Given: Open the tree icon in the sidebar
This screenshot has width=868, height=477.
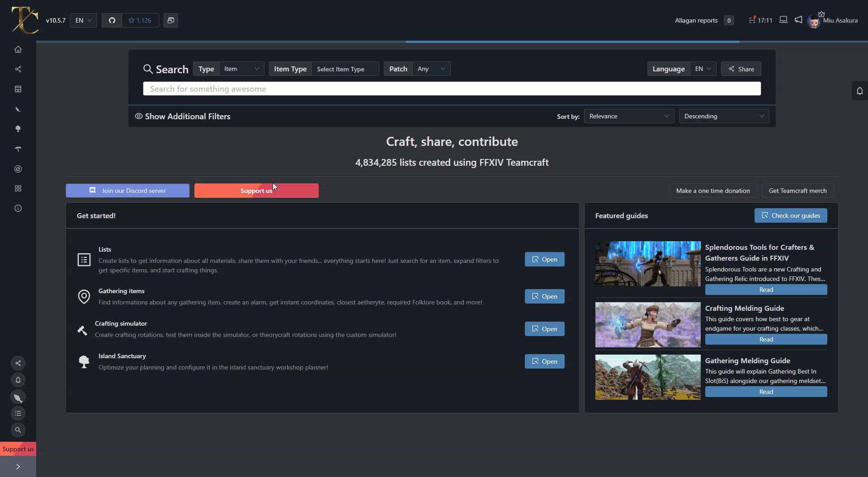Looking at the screenshot, I should click(18, 129).
